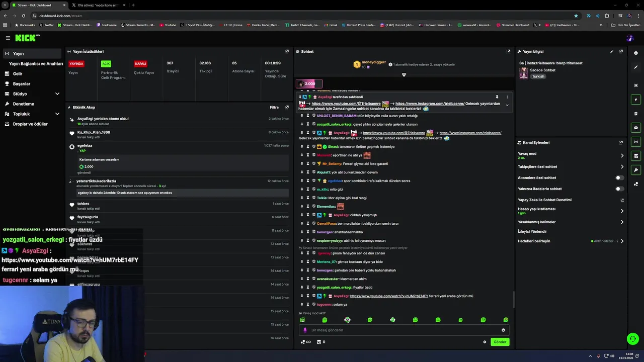
Task: Insert the first green quick emote
Action: tap(302, 320)
